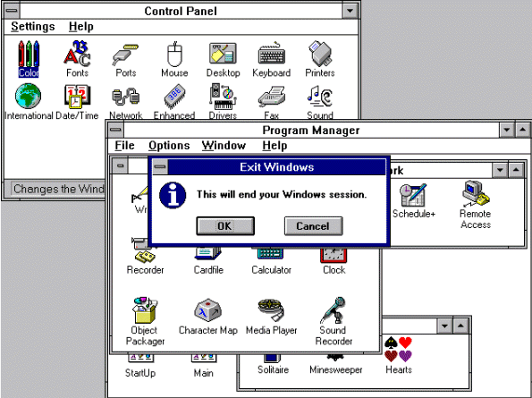The width and height of the screenshot is (532, 398).
Task: Select Clock program icon
Action: coord(334,260)
